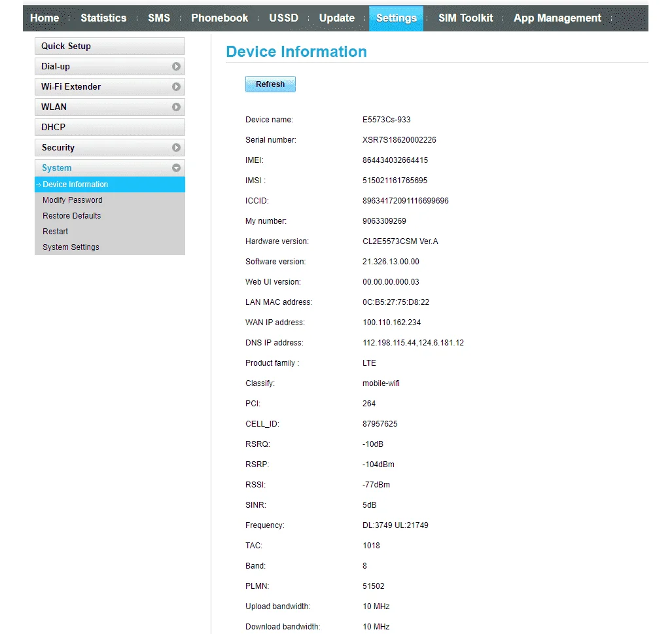
Task: Open Modify Password page
Action: (x=73, y=200)
